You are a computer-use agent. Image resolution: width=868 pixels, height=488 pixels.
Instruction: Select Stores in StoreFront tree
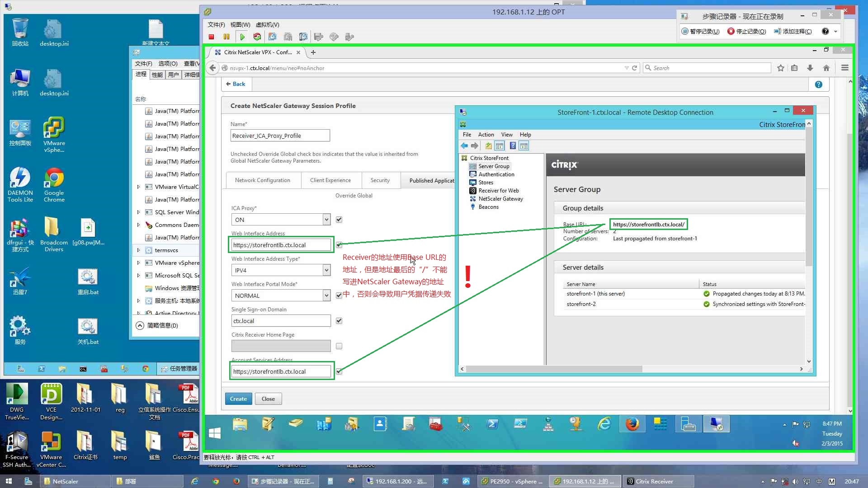pos(486,183)
